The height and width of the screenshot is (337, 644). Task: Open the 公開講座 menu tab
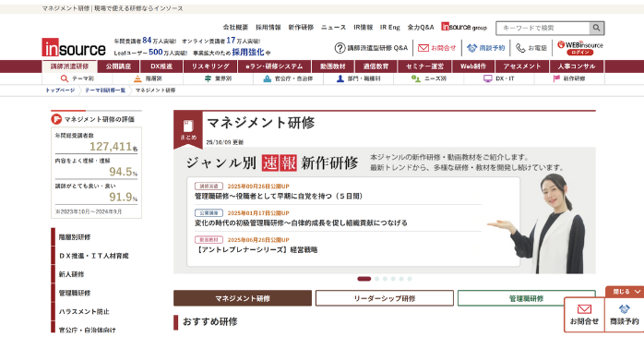pos(118,66)
